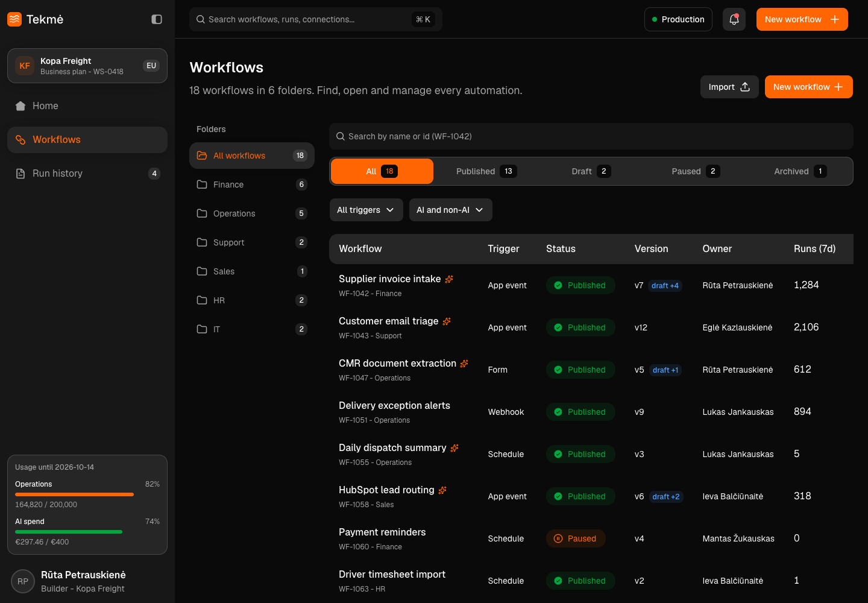
Task: Click New workflow in the top bar
Action: point(802,19)
